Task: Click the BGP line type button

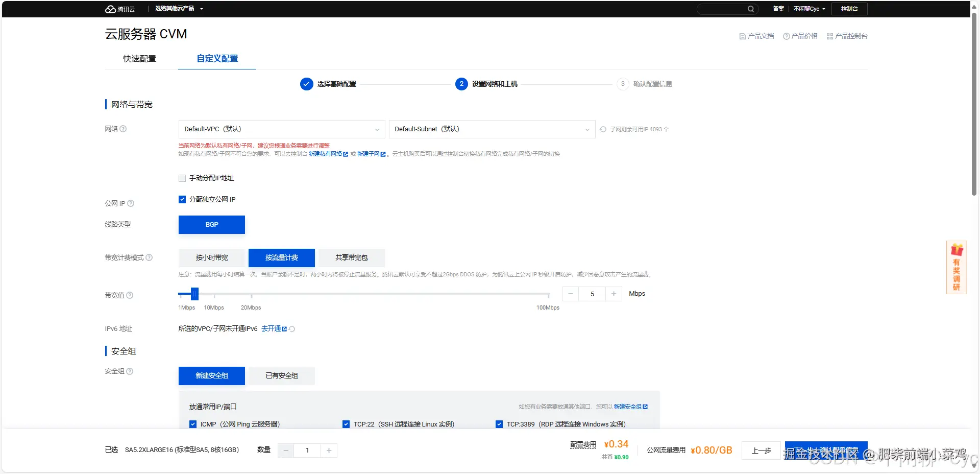Action: 212,225
